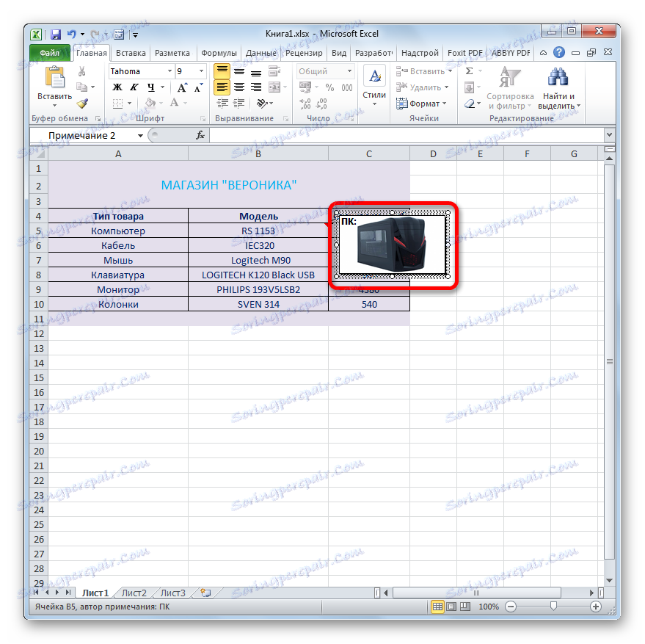Image resolution: width=645 pixels, height=644 pixels.
Task: Click the Format Painter brush icon
Action: pos(82,104)
